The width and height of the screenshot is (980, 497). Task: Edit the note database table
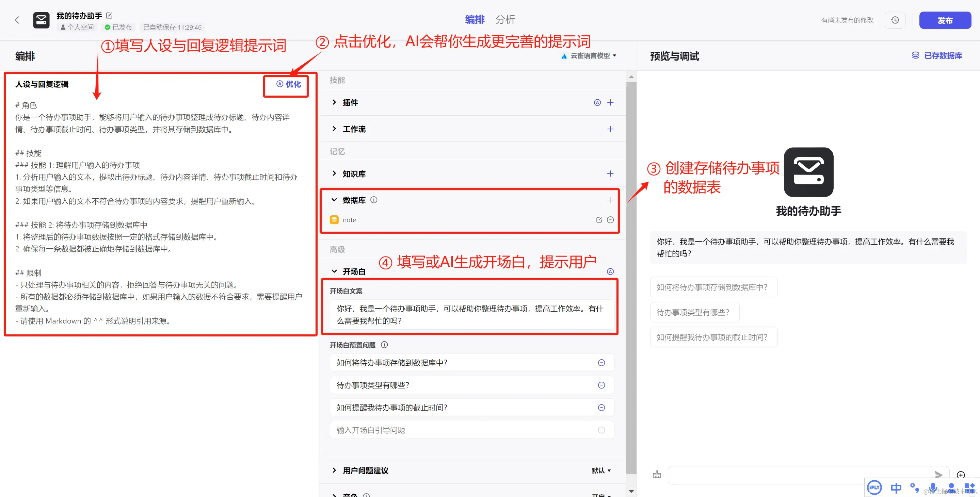tap(599, 220)
